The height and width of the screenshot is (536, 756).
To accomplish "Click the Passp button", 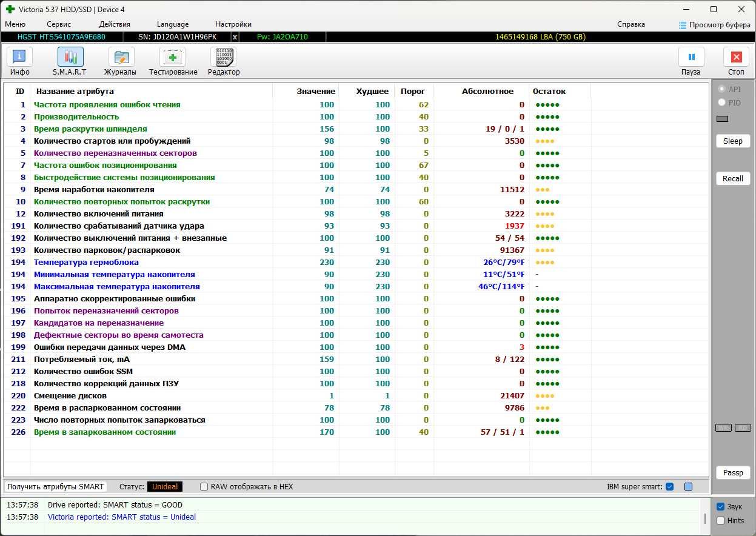I will pyautogui.click(x=733, y=472).
